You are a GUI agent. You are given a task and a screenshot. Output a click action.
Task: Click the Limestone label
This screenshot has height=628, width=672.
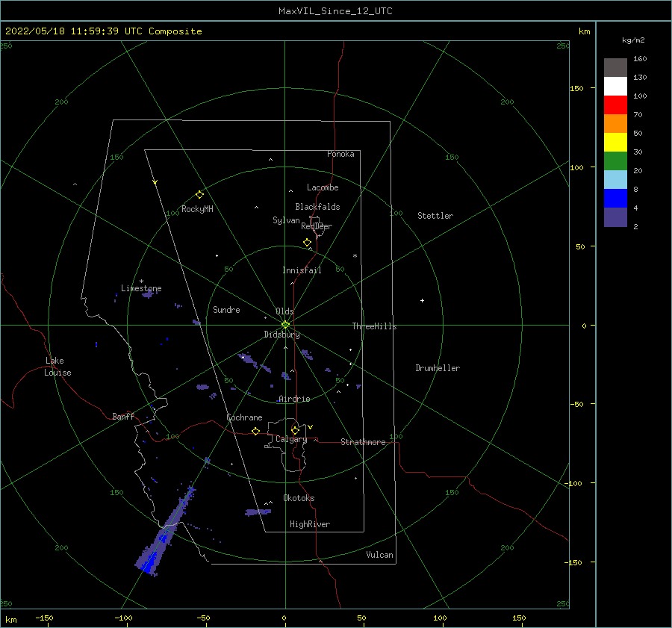[x=141, y=288]
